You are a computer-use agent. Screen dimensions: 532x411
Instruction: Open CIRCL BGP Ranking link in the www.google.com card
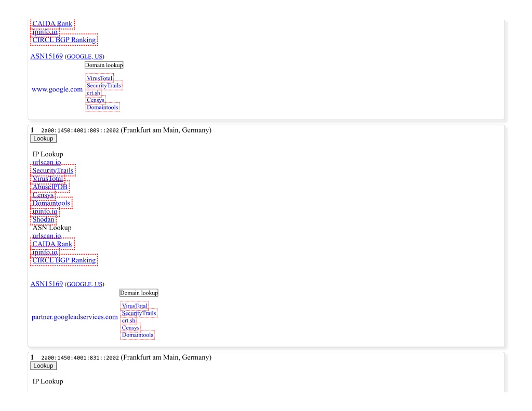[64, 39]
